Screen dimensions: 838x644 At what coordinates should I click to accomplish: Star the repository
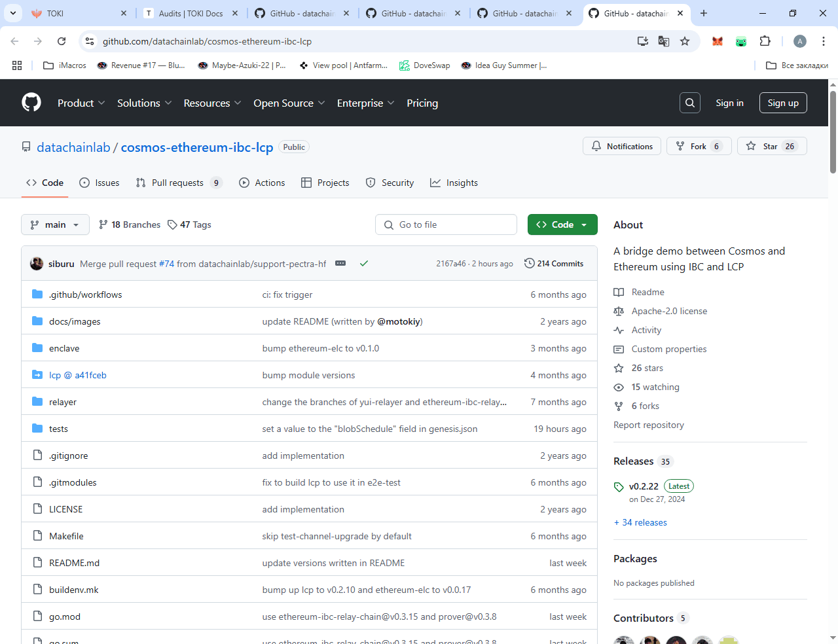tap(772, 146)
